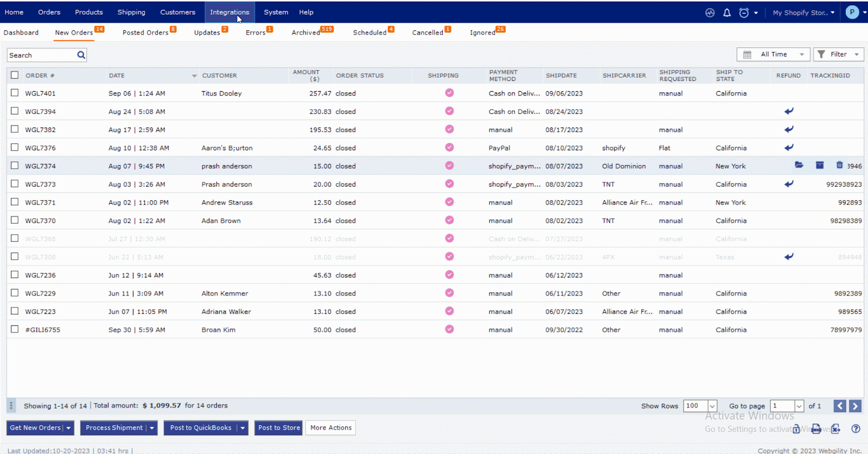Open the Orders menu
This screenshot has width=868, height=454.
pos(49,12)
